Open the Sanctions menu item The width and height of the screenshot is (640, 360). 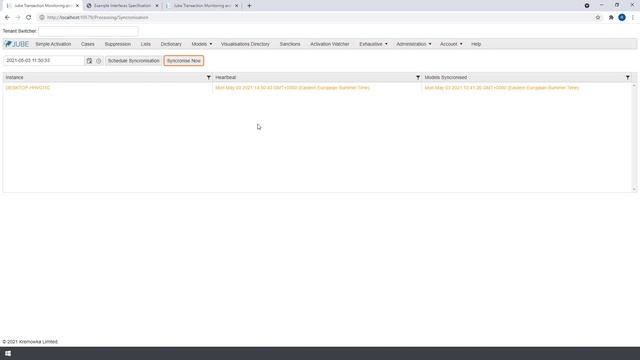(290, 44)
